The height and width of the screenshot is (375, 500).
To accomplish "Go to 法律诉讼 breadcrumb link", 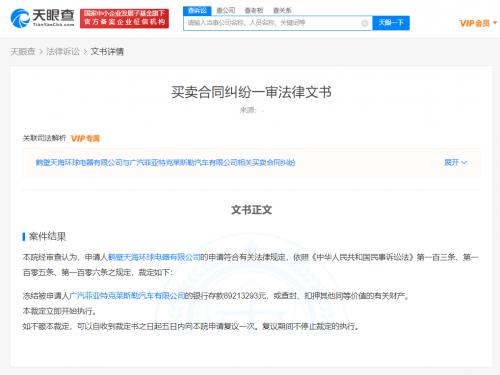I will 63,52.
